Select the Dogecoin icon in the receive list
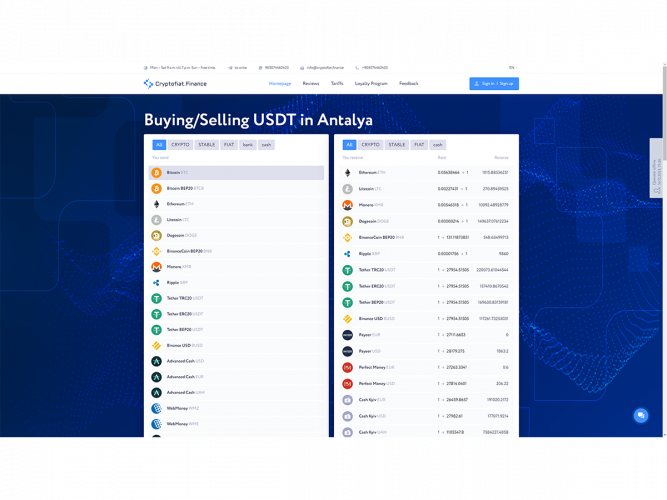Screen dimensions: 667x500 coord(348,221)
